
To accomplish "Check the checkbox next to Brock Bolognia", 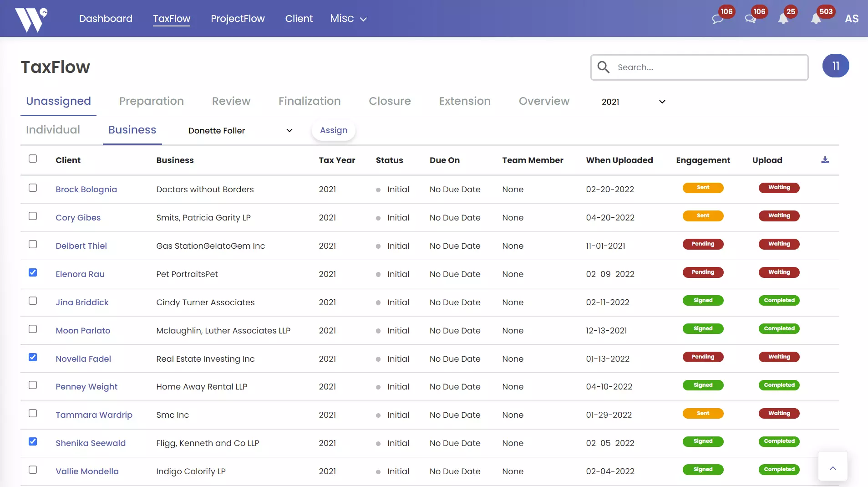I will tap(33, 188).
